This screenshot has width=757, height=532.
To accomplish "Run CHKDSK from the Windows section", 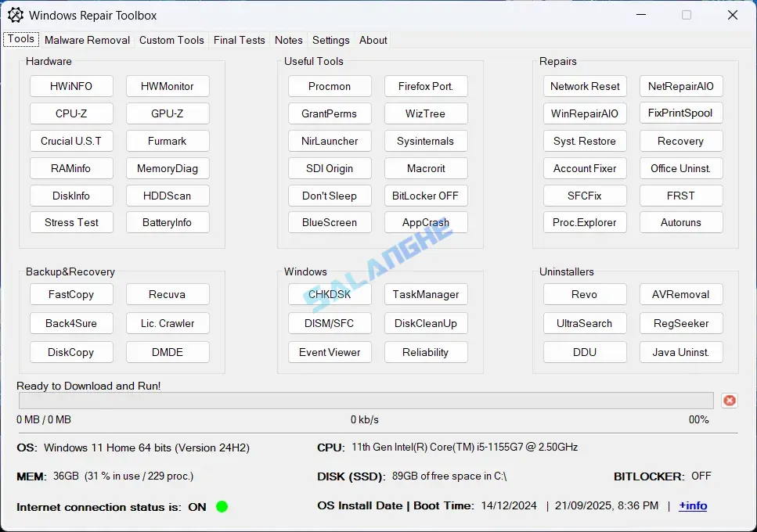I will tap(330, 294).
